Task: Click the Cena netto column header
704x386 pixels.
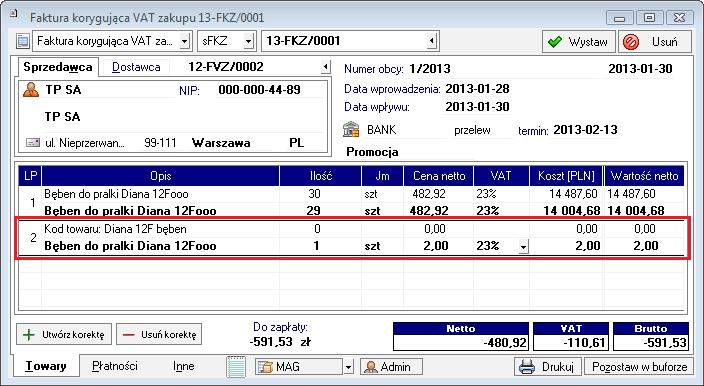Action: 439,175
